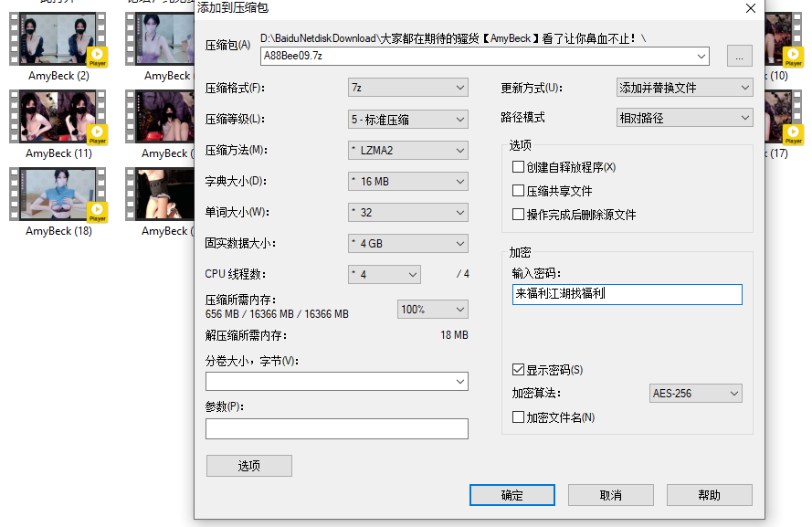Click the 选项 button at bottom left
The image size is (812, 527).
tap(249, 466)
